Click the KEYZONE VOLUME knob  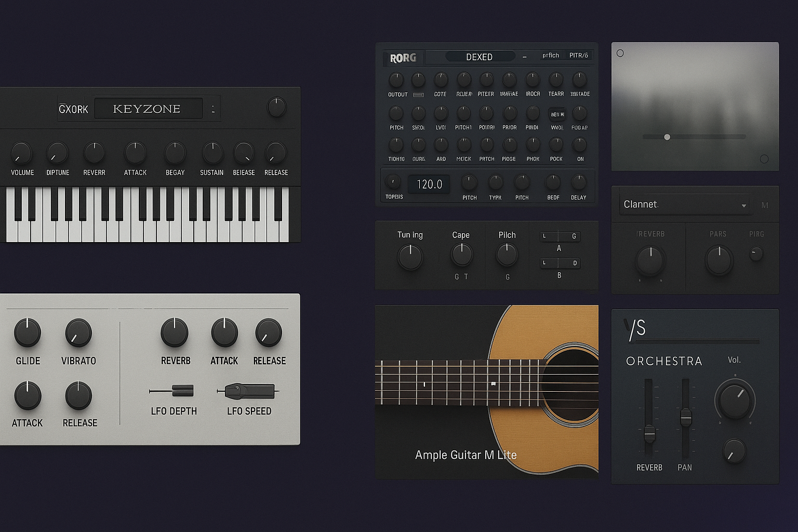coord(21,153)
